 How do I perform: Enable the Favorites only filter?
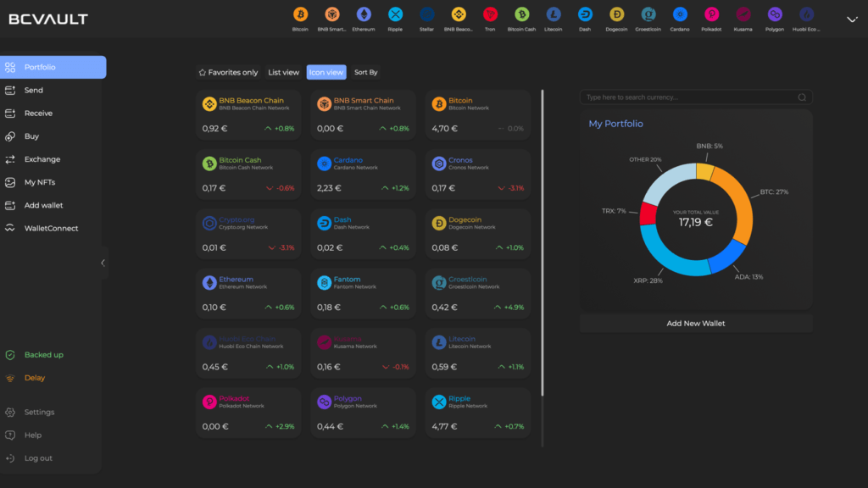pos(227,72)
